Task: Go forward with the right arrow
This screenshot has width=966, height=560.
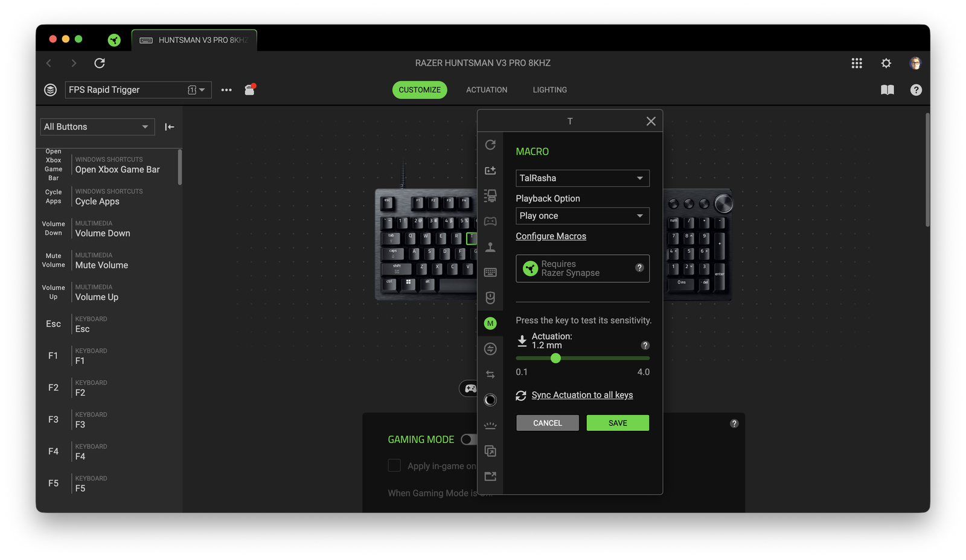Action: [74, 63]
